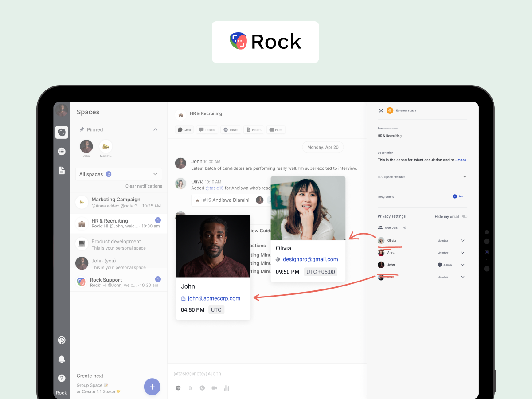Click Clear notifications link

click(144, 186)
